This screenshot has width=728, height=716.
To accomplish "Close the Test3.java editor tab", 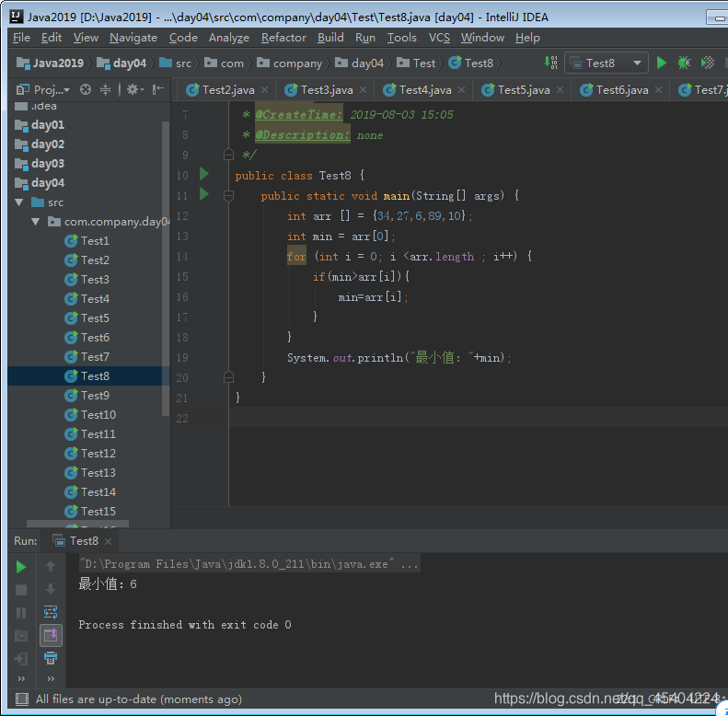I will [363, 90].
